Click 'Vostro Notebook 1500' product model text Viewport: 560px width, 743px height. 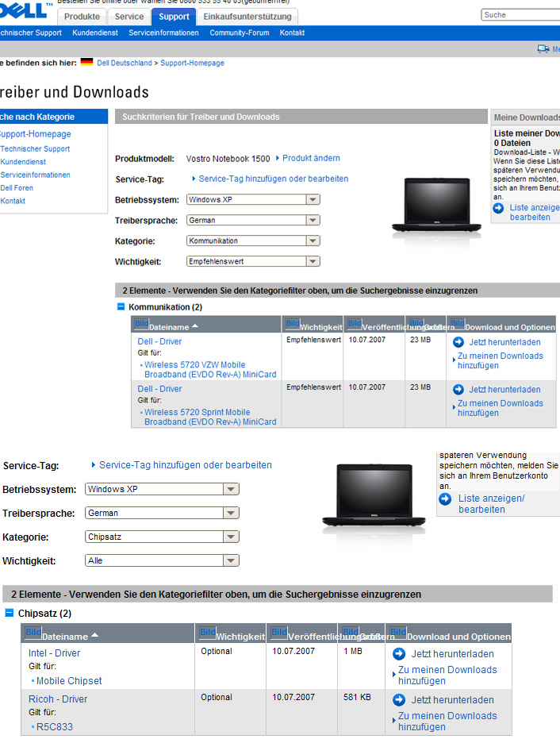pyautogui.click(x=228, y=159)
